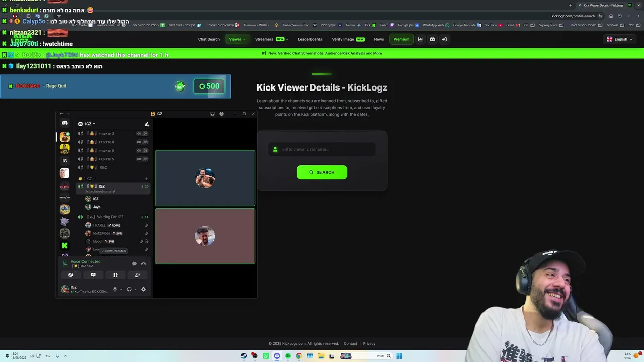Set a channel status in Discord
644x362 pixels.
tap(100, 192)
